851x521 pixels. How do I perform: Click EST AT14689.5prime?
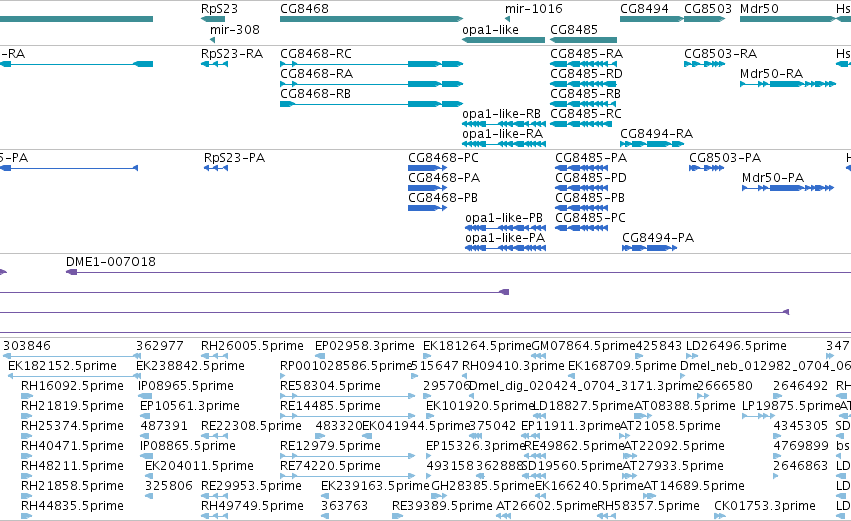point(694,486)
